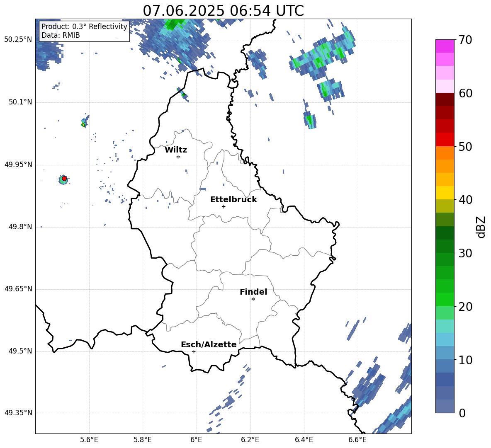491x448 pixels.
Task: Click the Esch/Alzette station label
Action: tap(209, 344)
